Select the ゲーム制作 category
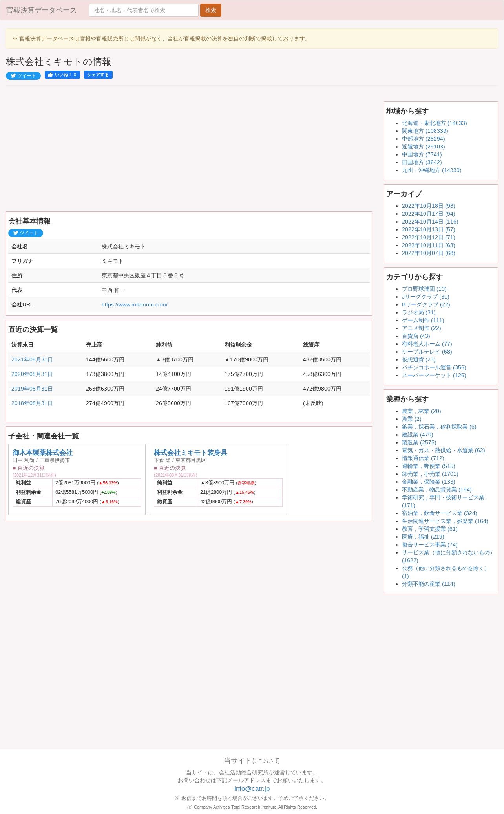This screenshot has height=814, width=504. click(x=423, y=320)
